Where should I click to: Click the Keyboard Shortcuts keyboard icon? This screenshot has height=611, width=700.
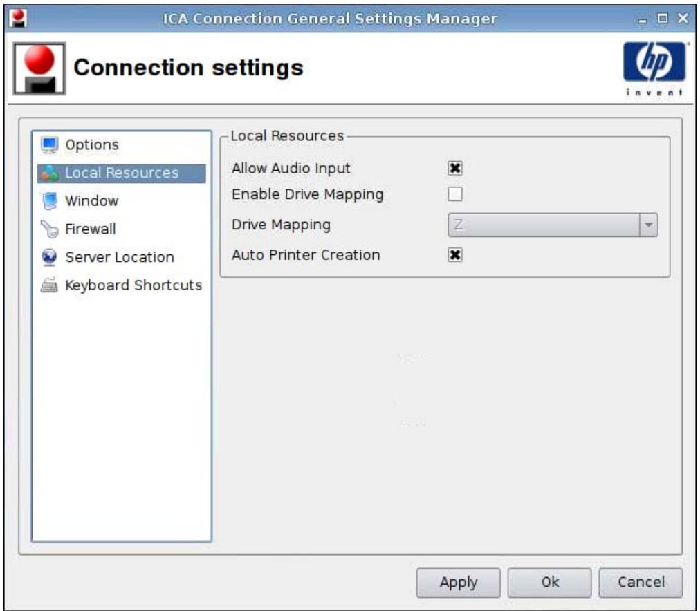(x=49, y=285)
